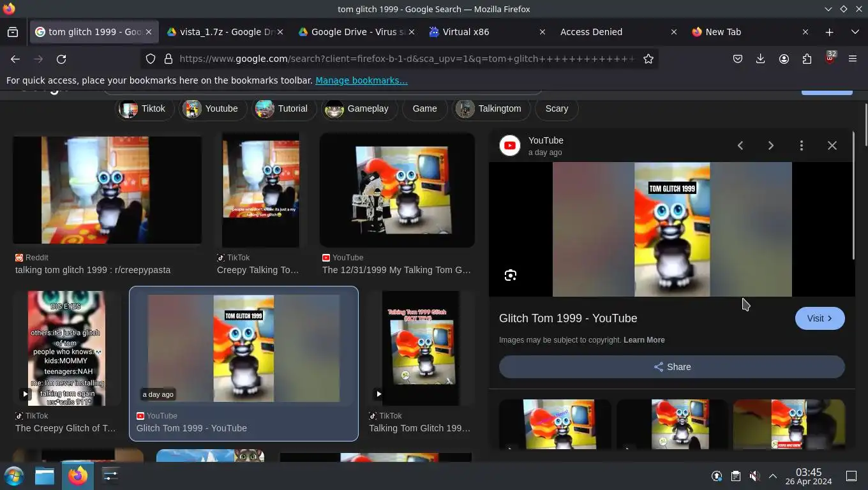This screenshot has width=868, height=490.
Task: Open the three-dot options in preview panel
Action: [802, 145]
